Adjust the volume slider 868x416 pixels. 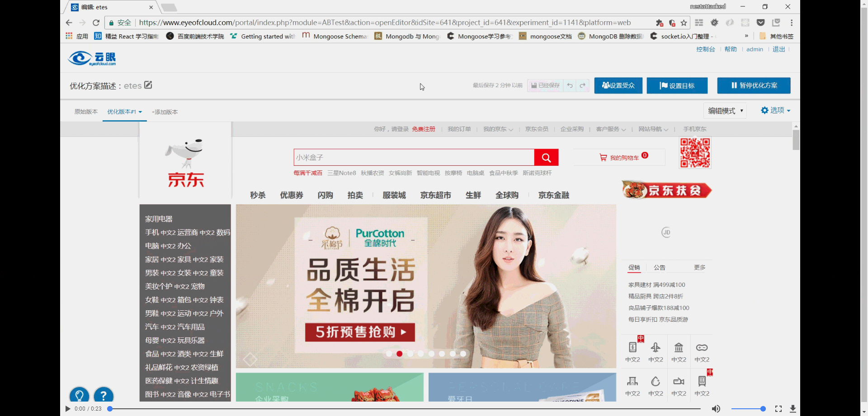pos(748,409)
